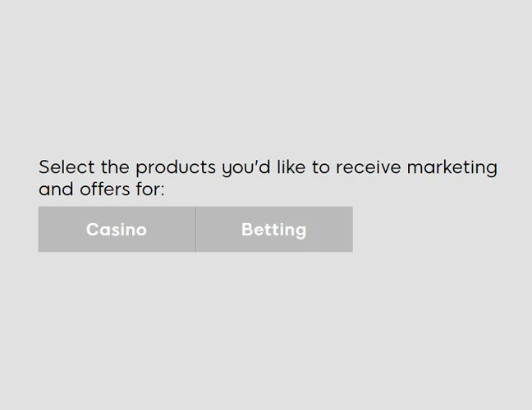Click the 'Select the products' heading text
532x410 pixels.
[x=127, y=167]
